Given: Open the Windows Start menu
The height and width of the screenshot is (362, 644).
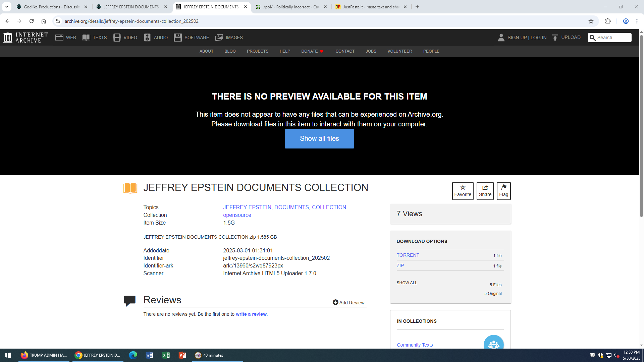Looking at the screenshot, I should (8, 355).
